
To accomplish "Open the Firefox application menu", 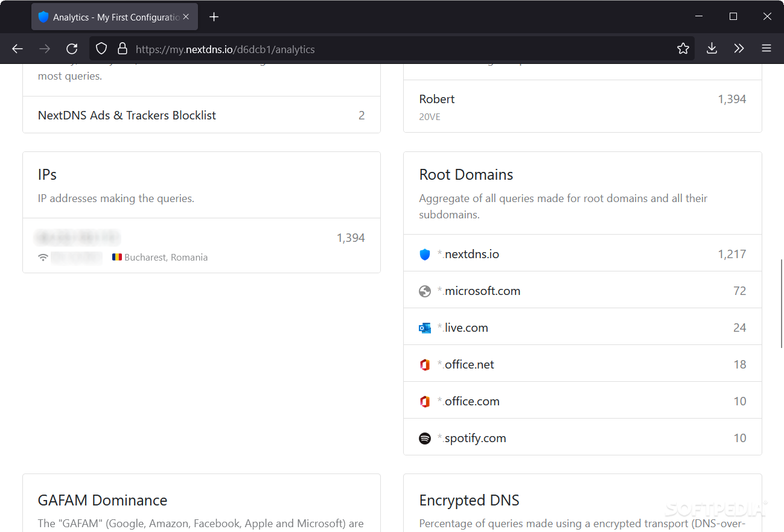I will point(766,49).
